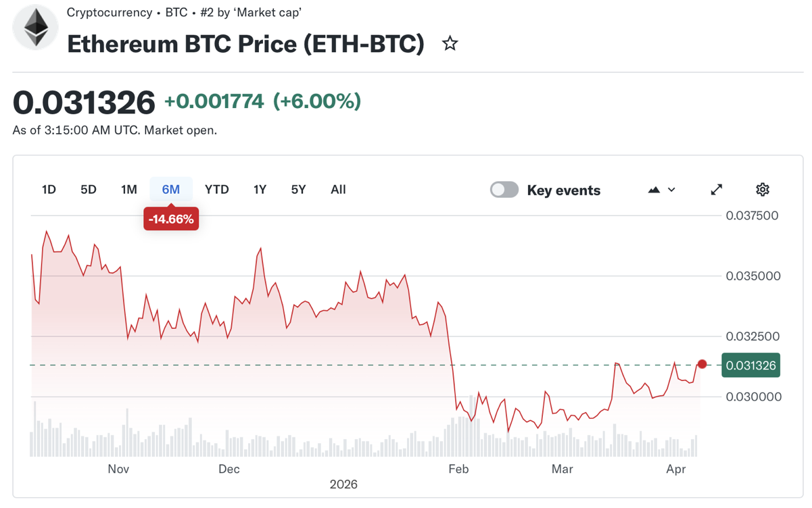Click the current price red dot marker

coord(702,364)
